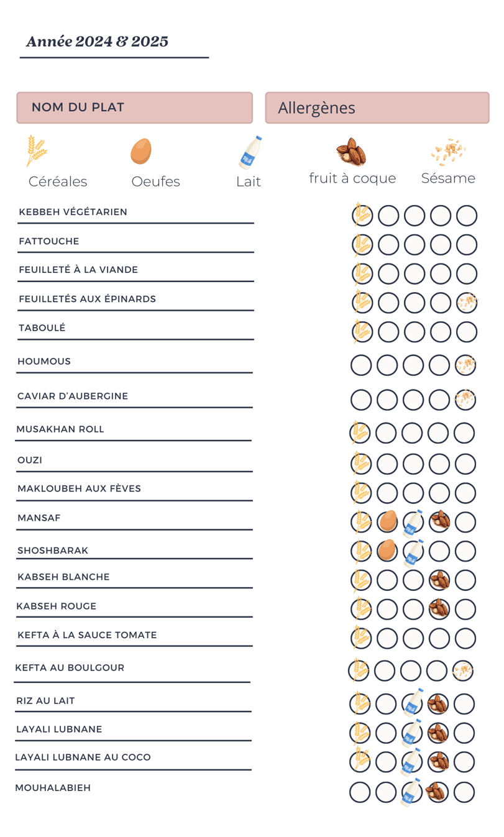Click the Année 2024 & 2025 title
The height and width of the screenshot is (837, 504).
point(97,42)
